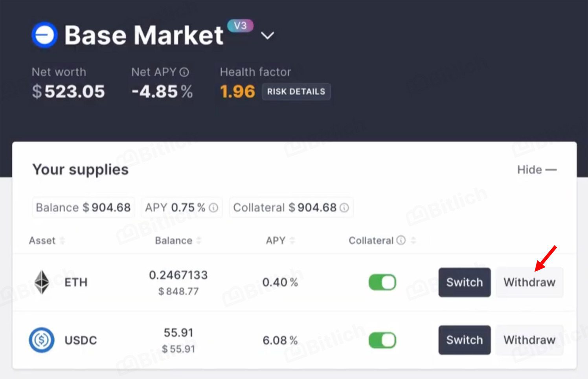This screenshot has height=379, width=588.
Task: Click the Net APY info icon
Action: click(x=184, y=72)
